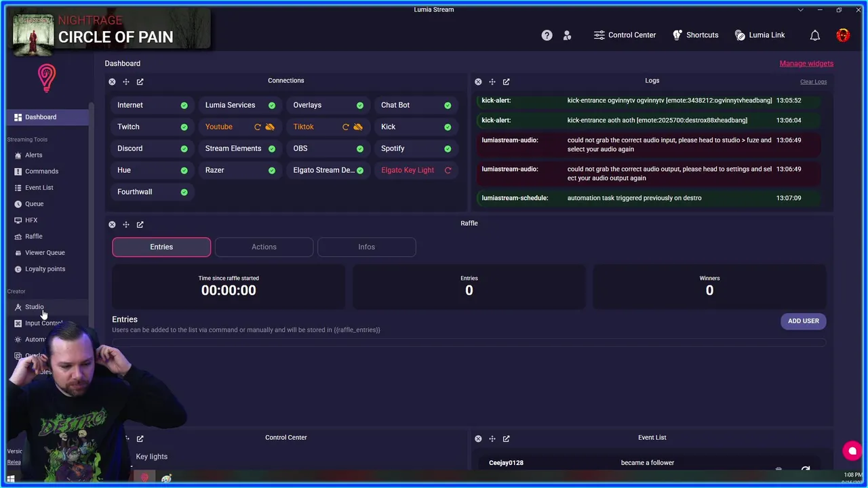Click the Manage widgets link
The width and height of the screenshot is (868, 488).
point(806,64)
